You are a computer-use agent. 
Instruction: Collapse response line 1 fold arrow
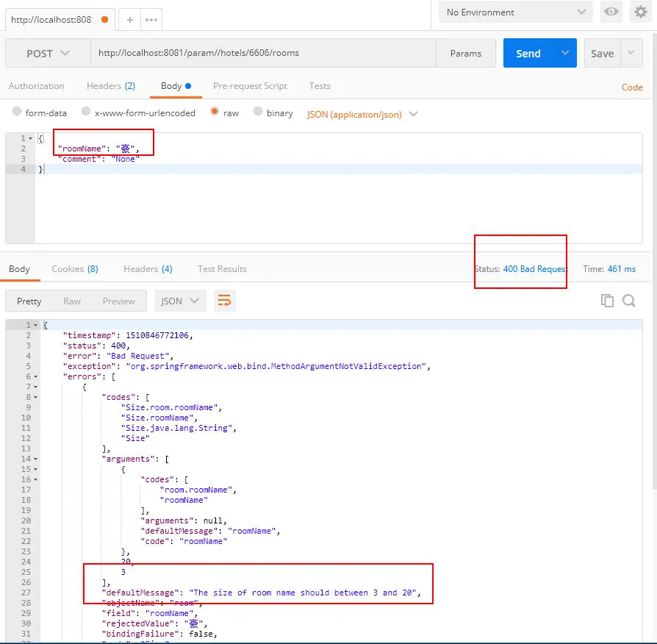[x=35, y=326]
